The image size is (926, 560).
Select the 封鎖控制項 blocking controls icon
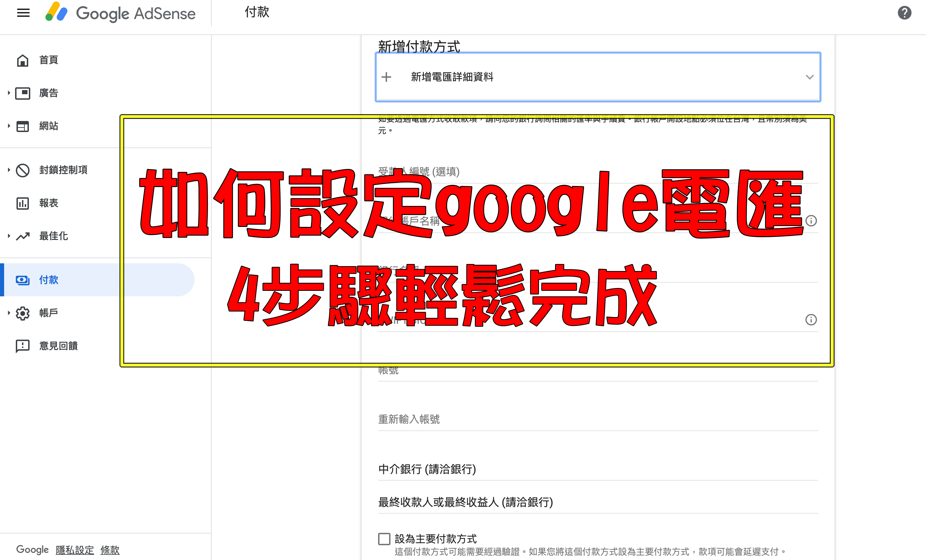point(23,170)
